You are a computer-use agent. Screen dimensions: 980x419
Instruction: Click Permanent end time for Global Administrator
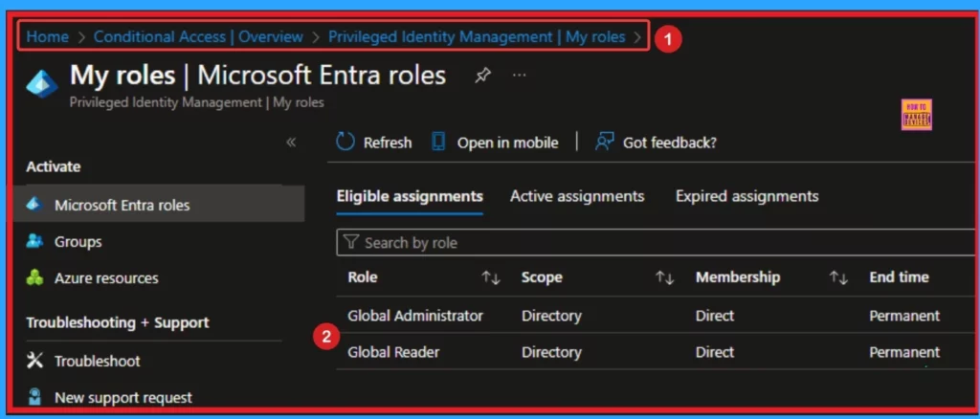pyautogui.click(x=904, y=316)
